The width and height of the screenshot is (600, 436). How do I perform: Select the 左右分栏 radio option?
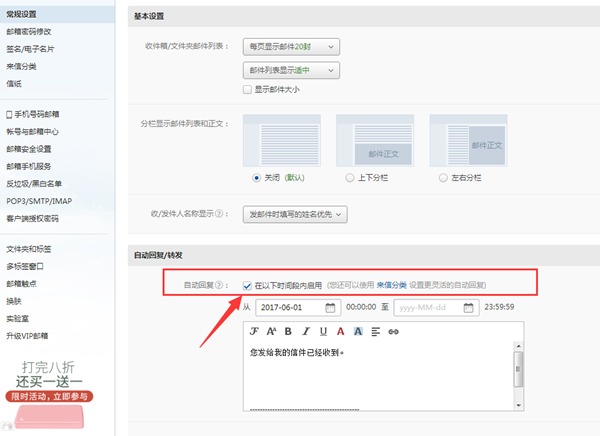click(x=443, y=178)
